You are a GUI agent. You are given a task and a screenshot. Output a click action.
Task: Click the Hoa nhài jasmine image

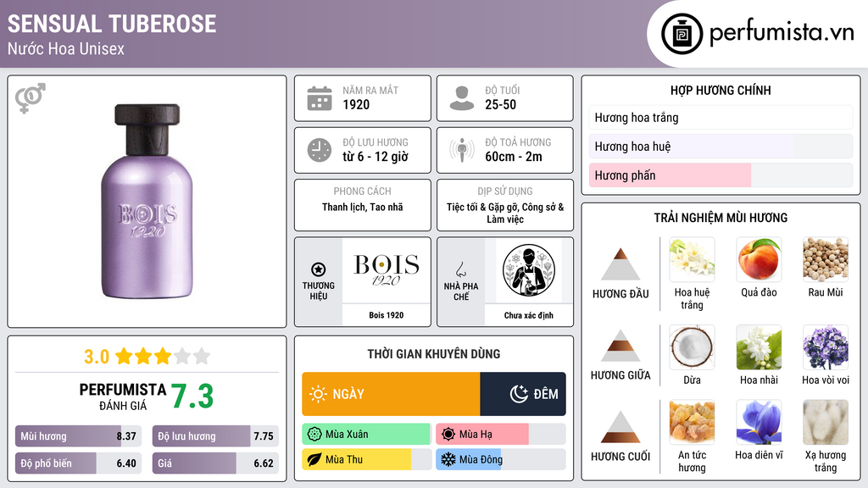pyautogui.click(x=759, y=347)
